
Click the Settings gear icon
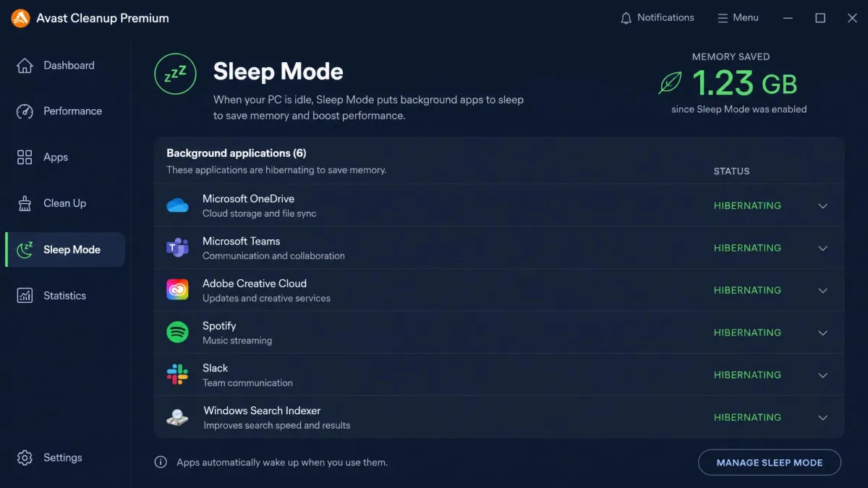pyautogui.click(x=25, y=458)
